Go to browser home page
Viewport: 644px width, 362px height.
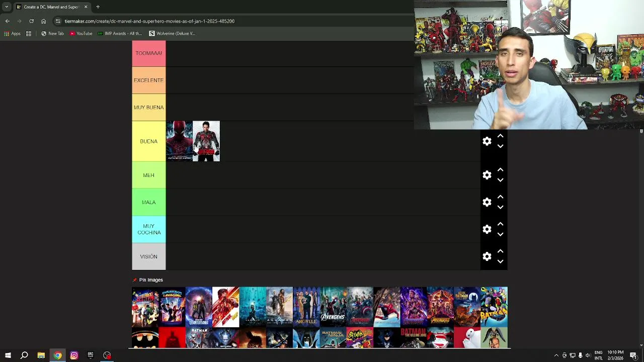coord(43,21)
